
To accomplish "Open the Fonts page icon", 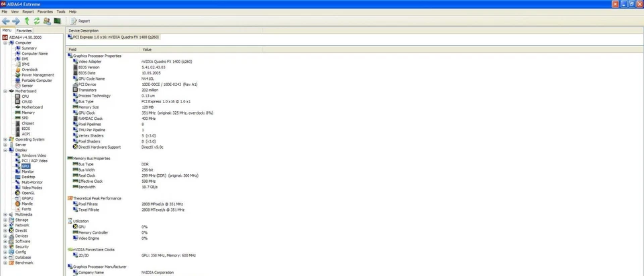I will tap(17, 209).
